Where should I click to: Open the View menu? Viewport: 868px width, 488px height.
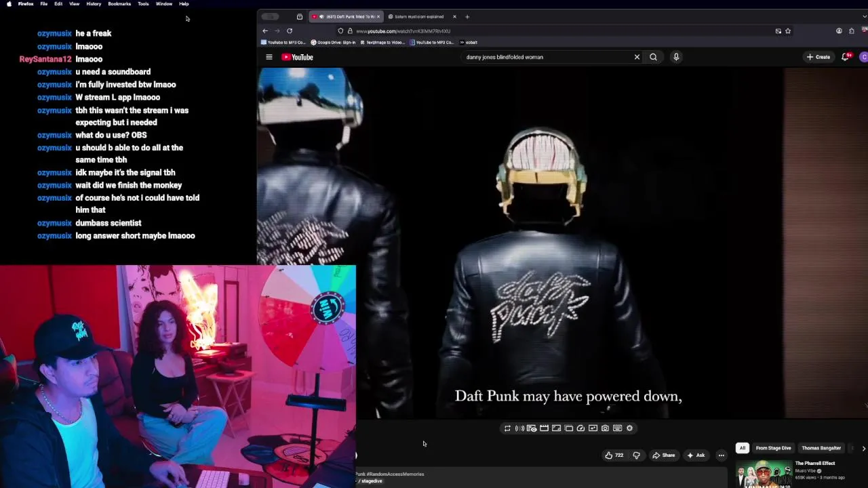pyautogui.click(x=75, y=4)
